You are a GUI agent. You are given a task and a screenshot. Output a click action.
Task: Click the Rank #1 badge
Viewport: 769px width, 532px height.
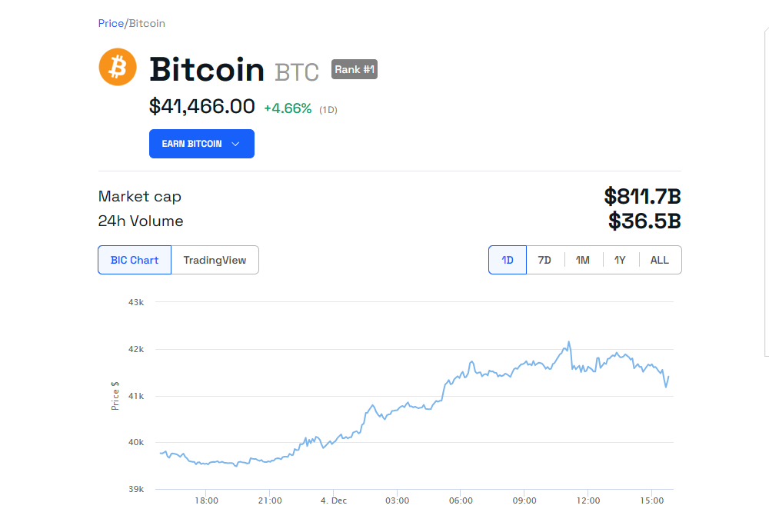355,69
